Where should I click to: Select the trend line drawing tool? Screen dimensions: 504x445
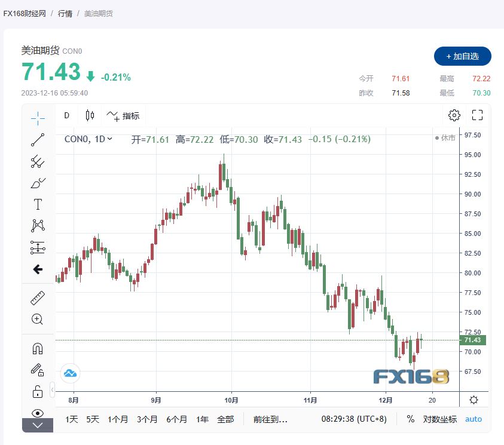point(38,140)
